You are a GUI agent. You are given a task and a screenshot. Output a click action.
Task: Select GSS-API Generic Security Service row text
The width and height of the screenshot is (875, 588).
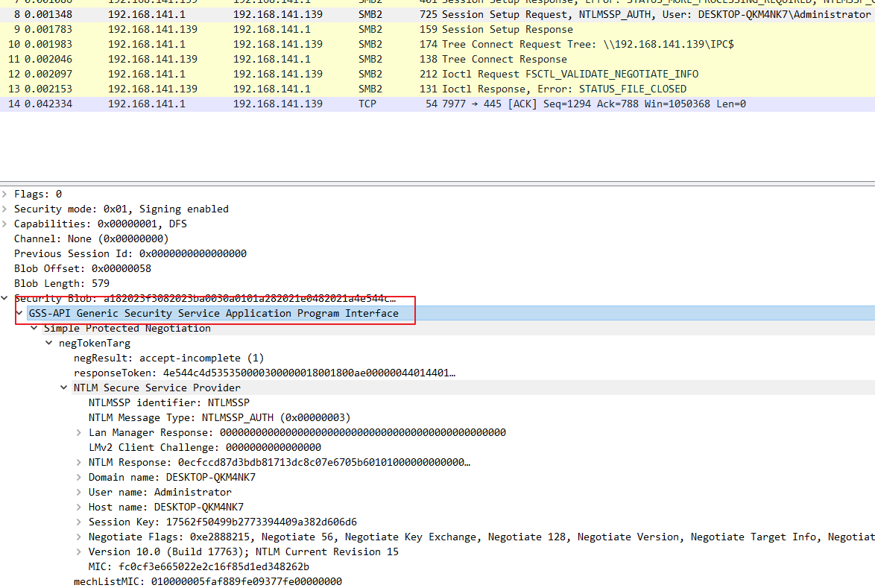(214, 314)
